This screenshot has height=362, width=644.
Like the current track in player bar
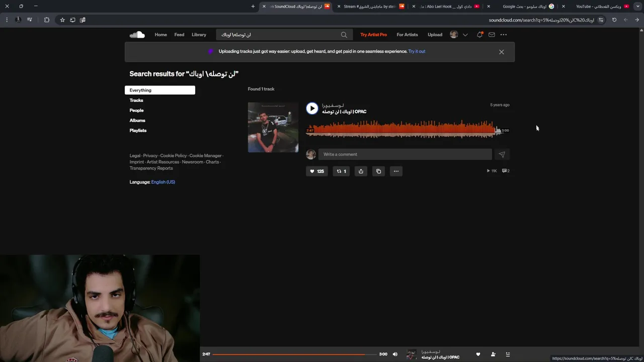(478, 354)
